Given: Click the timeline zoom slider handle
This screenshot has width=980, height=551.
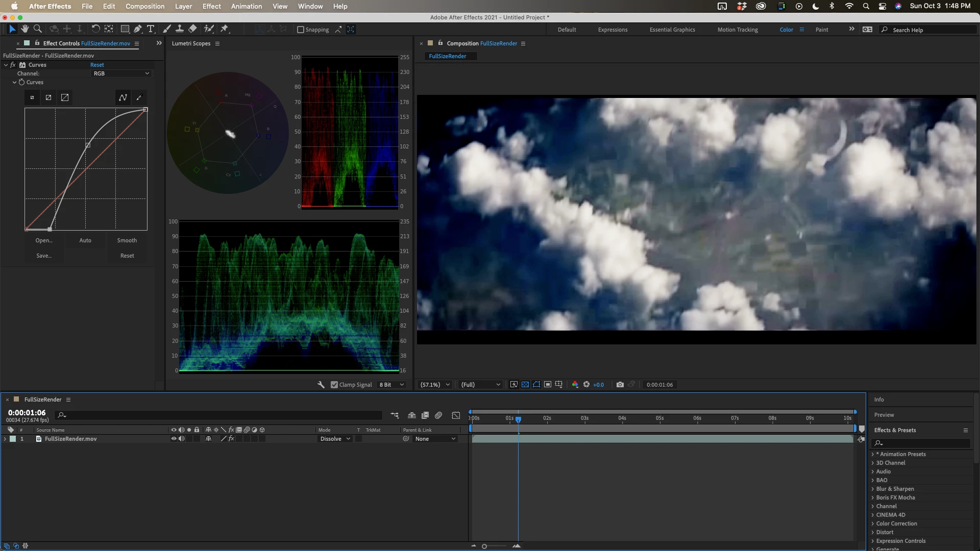Looking at the screenshot, I should pos(484,546).
